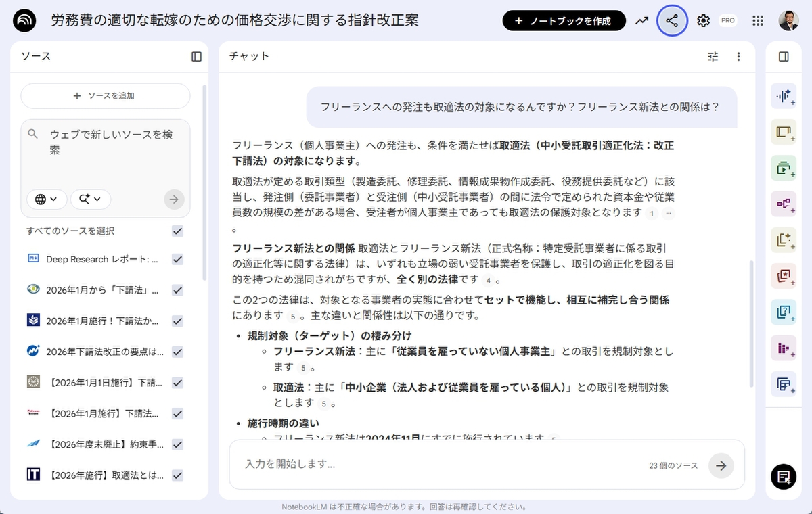This screenshot has height=514, width=812.
Task: Open the web globe source dropdown
Action: [47, 199]
